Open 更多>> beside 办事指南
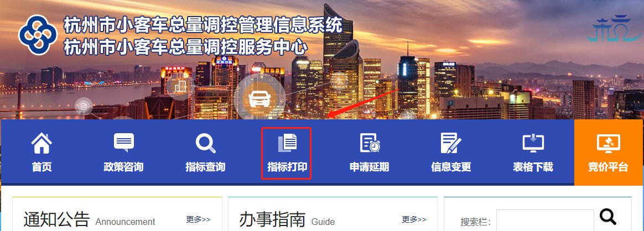Viewport: 644px width, 231px height. [414, 219]
